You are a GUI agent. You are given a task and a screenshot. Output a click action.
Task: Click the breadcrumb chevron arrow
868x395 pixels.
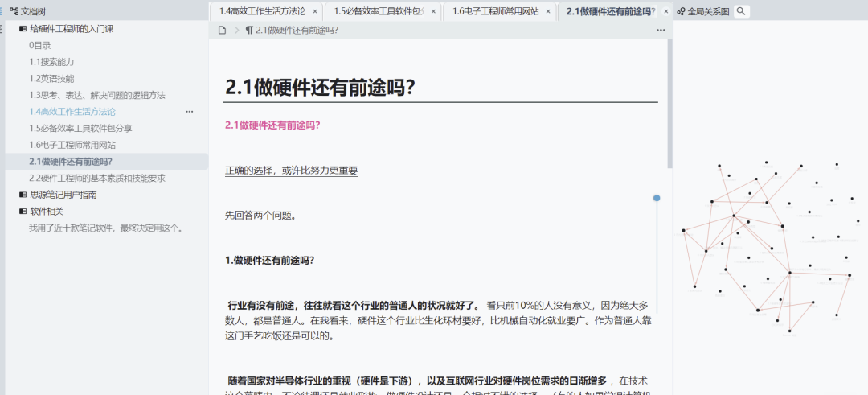point(236,30)
